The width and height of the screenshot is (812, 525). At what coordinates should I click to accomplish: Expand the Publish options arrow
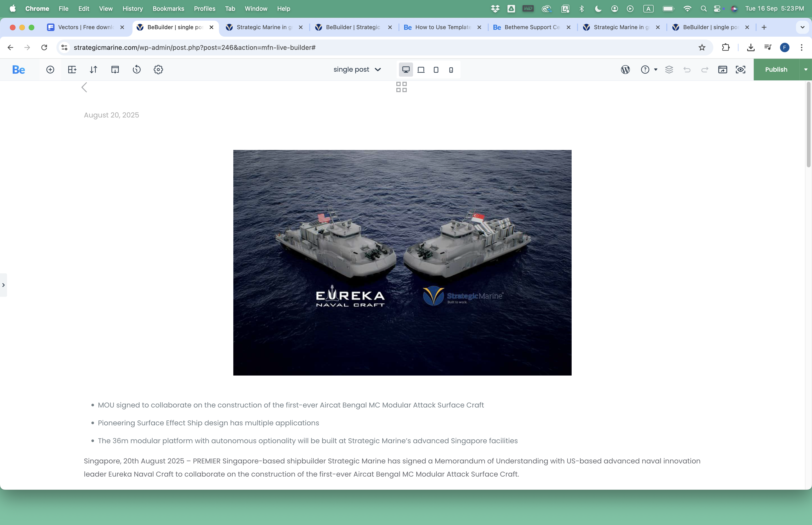pyautogui.click(x=805, y=70)
